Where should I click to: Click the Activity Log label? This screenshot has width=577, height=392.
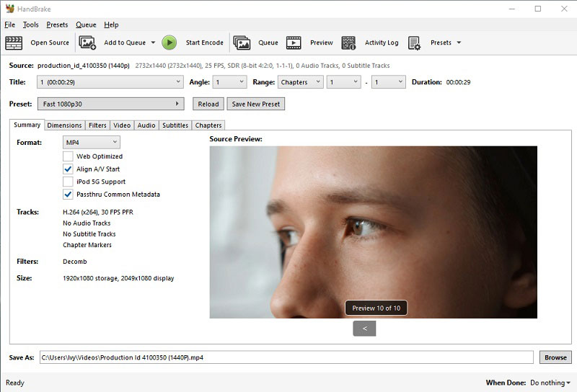(x=382, y=43)
